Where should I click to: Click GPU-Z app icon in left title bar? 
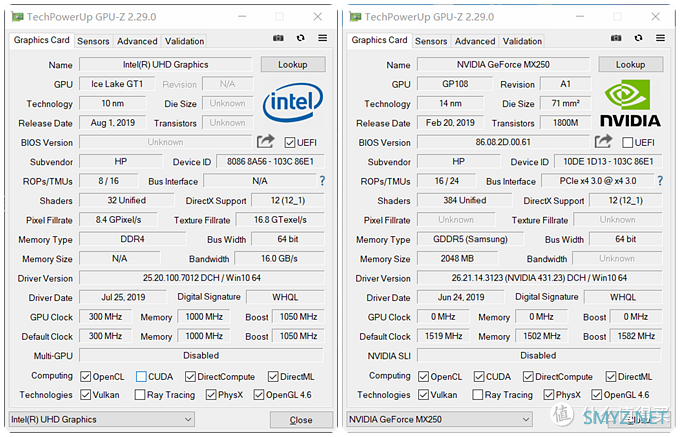pyautogui.click(x=17, y=17)
